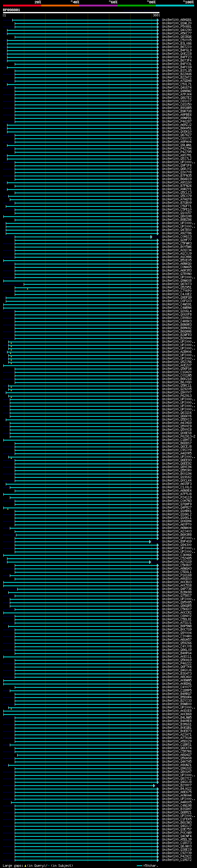Select hit UniRef100_C3KH66
The width and height of the screenshot is (197, 868).
176,555
